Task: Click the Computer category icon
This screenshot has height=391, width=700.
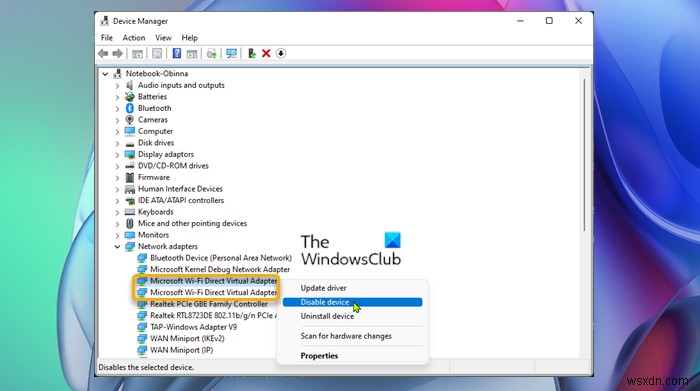Action: 130,131
